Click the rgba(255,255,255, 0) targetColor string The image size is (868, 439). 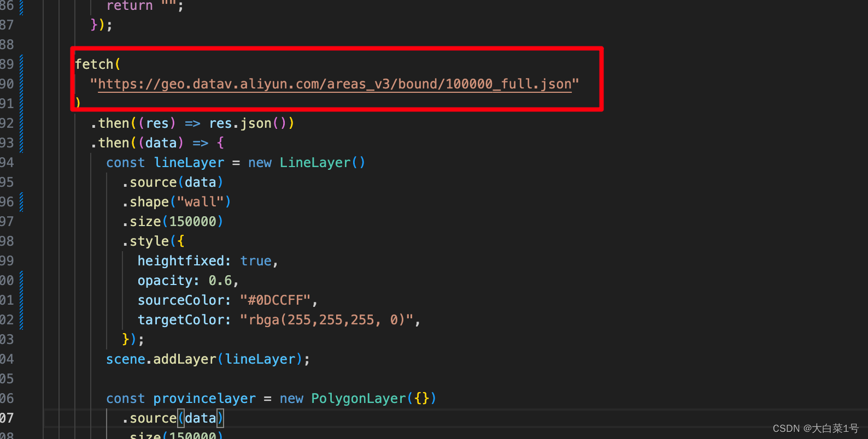[326, 320]
